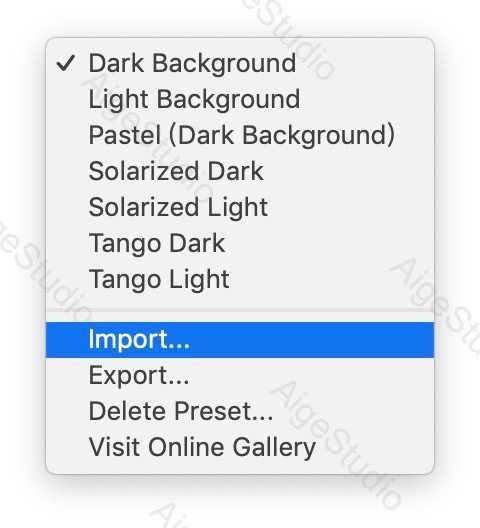The height and width of the screenshot is (528, 480).
Task: Select the Dark Background preset
Action: pos(240,63)
